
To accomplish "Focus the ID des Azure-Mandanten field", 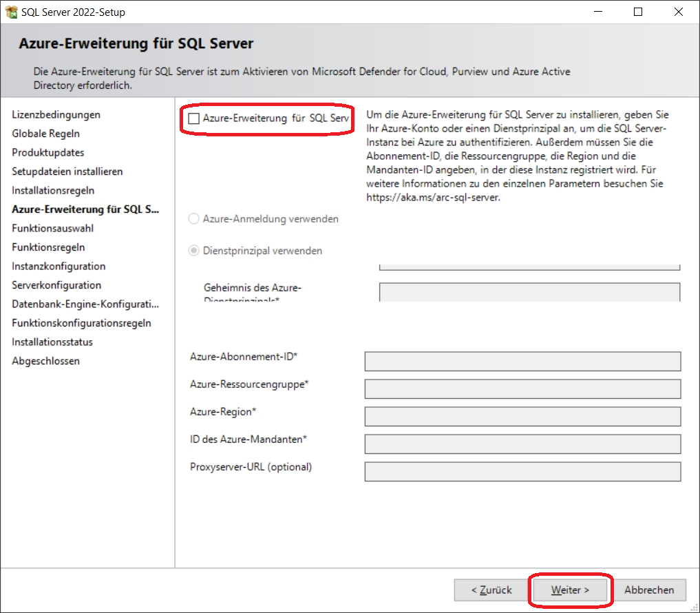I will [523, 444].
